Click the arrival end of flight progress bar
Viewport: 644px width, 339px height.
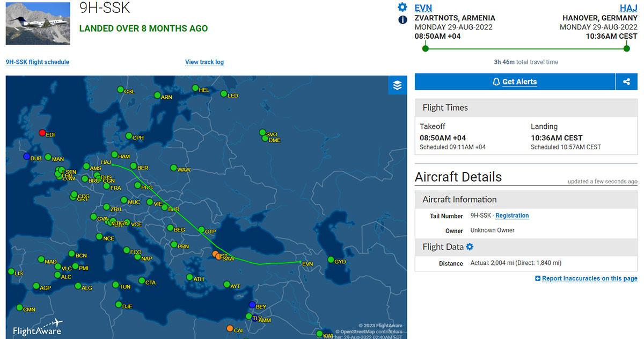(626, 48)
